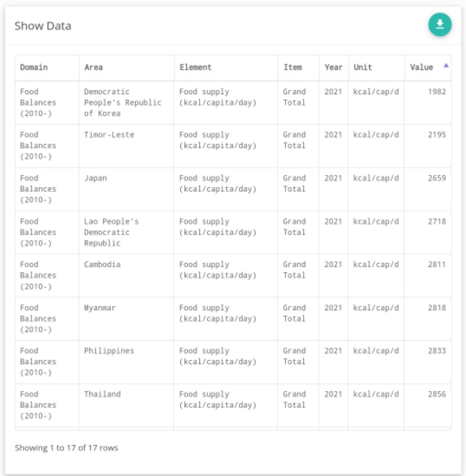Click the 'Showing 1 to 17' rows text
Viewport: 466px width, 476px height.
pyautogui.click(x=66, y=448)
